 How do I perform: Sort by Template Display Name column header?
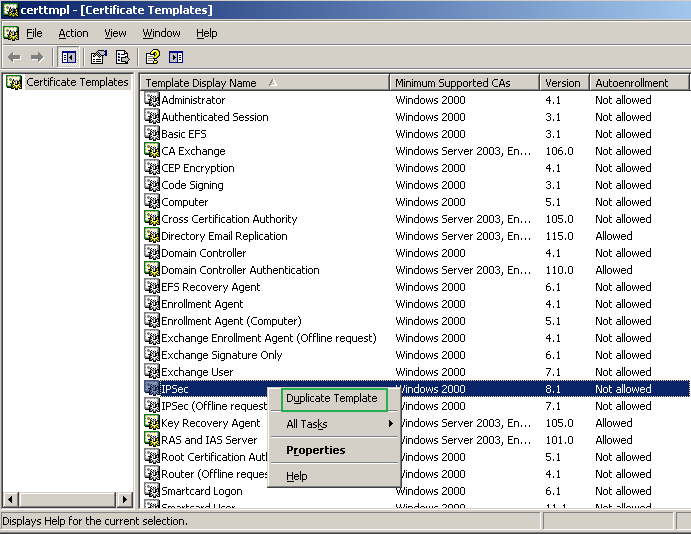click(265, 83)
